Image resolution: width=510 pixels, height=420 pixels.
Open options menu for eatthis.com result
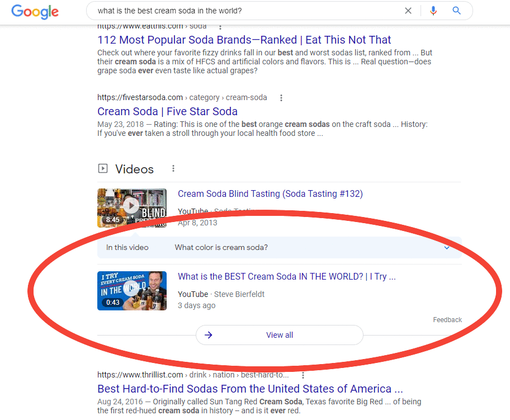pyautogui.click(x=220, y=27)
